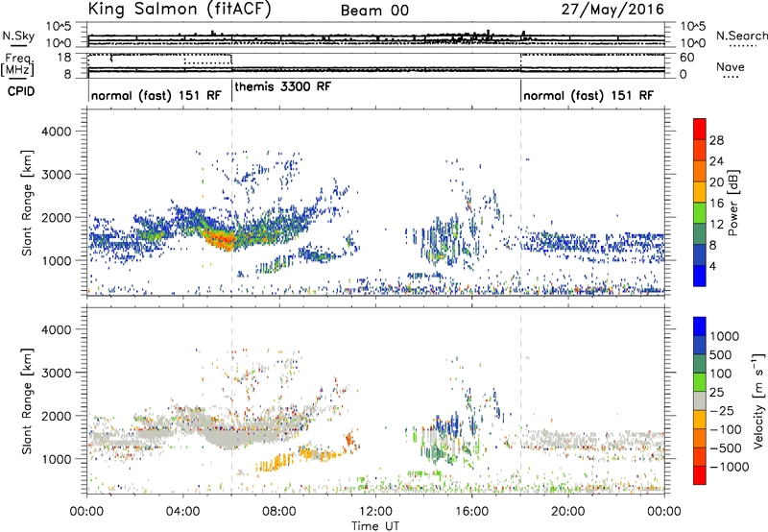The image size is (768, 532).
Task: Click the '-1000' Velocity color bar tick
Action: pyautogui.click(x=729, y=467)
